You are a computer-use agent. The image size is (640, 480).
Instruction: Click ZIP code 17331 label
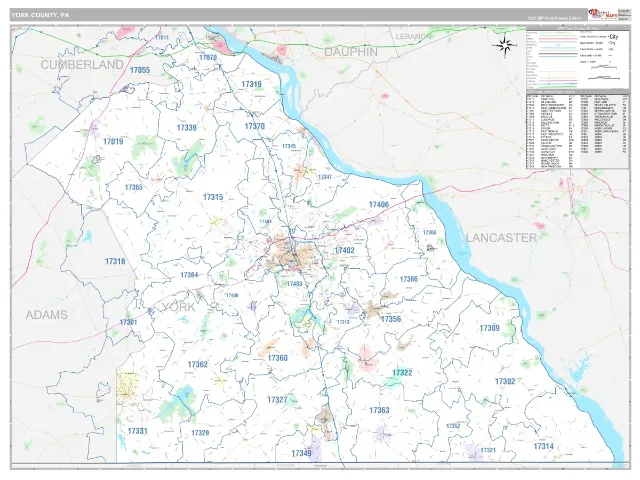tap(138, 431)
